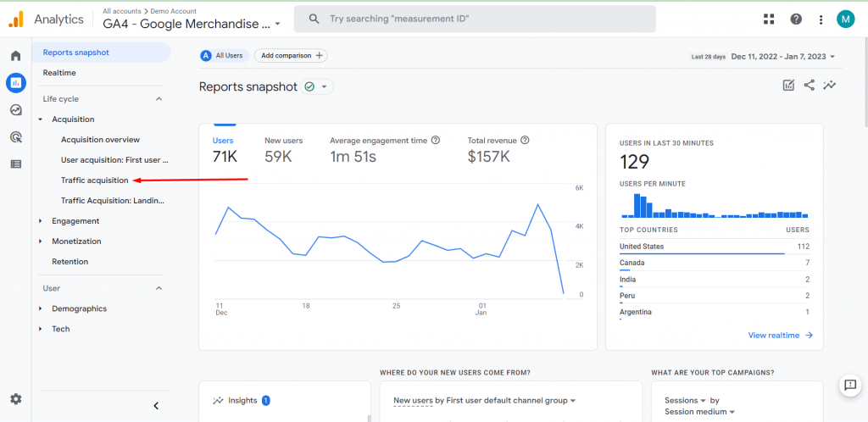Click the account avatar M

pos(845,19)
